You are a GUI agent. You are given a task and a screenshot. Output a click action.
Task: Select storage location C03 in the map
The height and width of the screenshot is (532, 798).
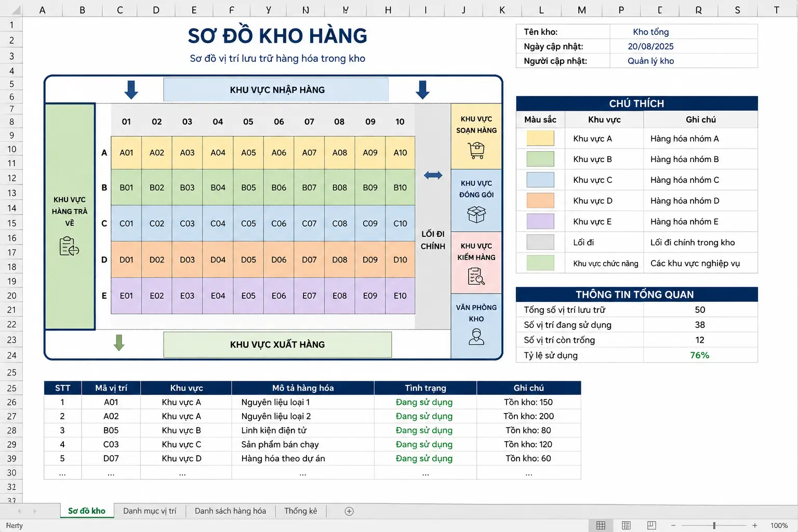point(187,223)
